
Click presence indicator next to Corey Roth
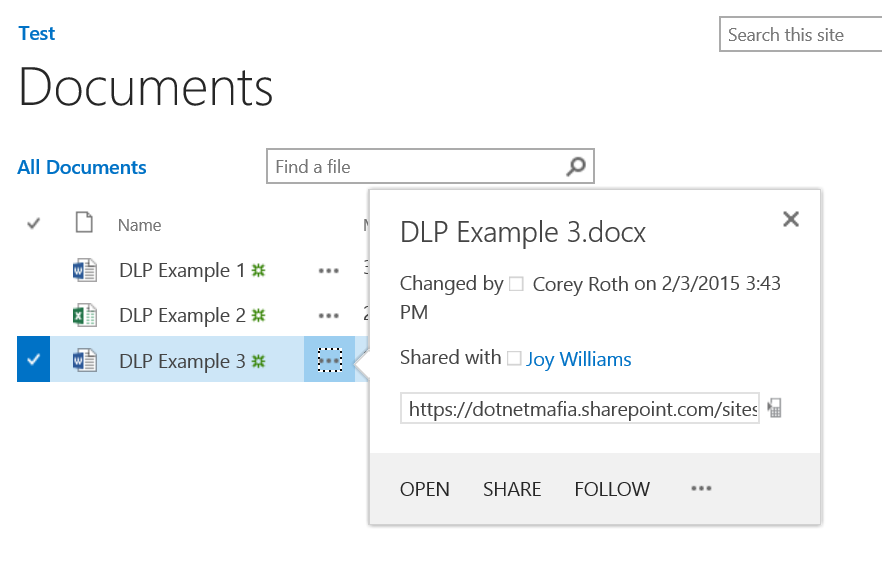pos(516,284)
